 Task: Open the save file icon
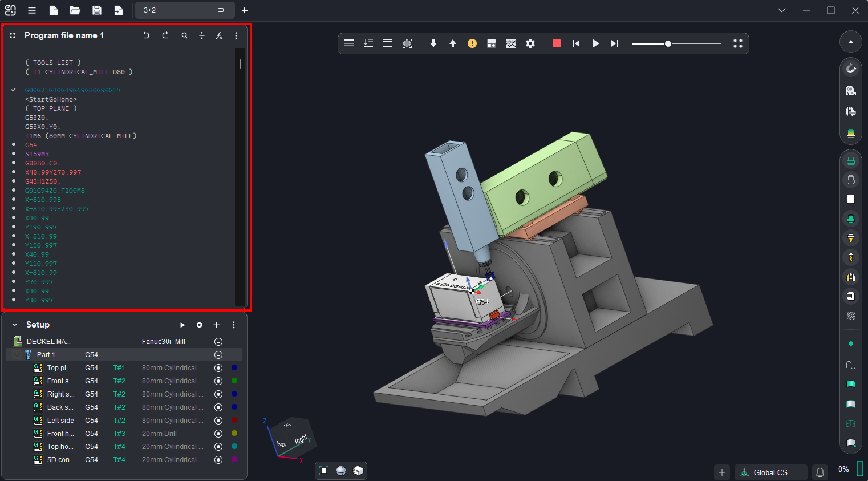[97, 10]
